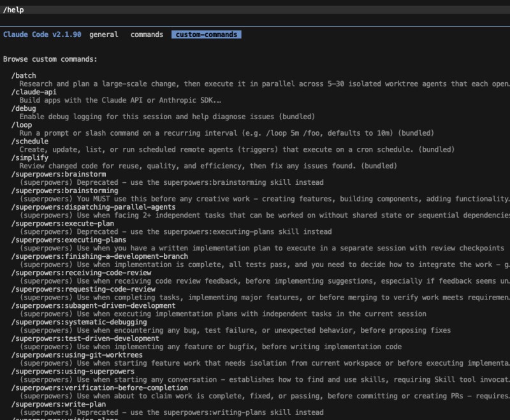The height and width of the screenshot is (420, 510).
Task: Select the /schedule command
Action: point(30,141)
